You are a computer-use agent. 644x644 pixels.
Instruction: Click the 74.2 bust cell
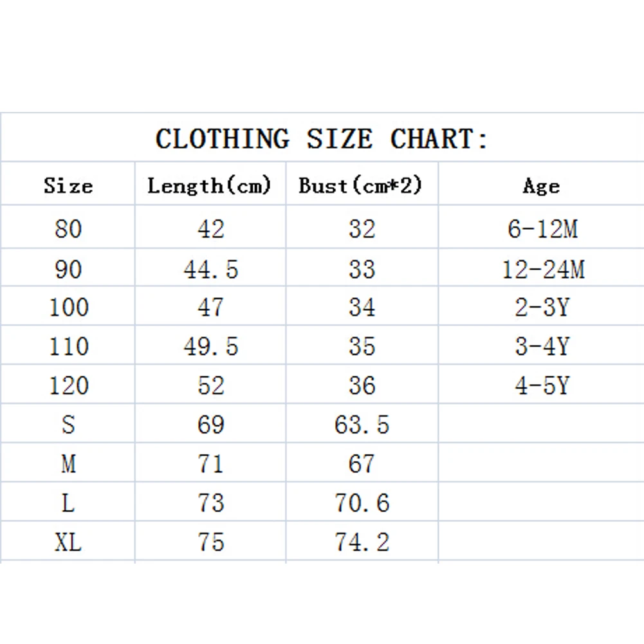362,542
